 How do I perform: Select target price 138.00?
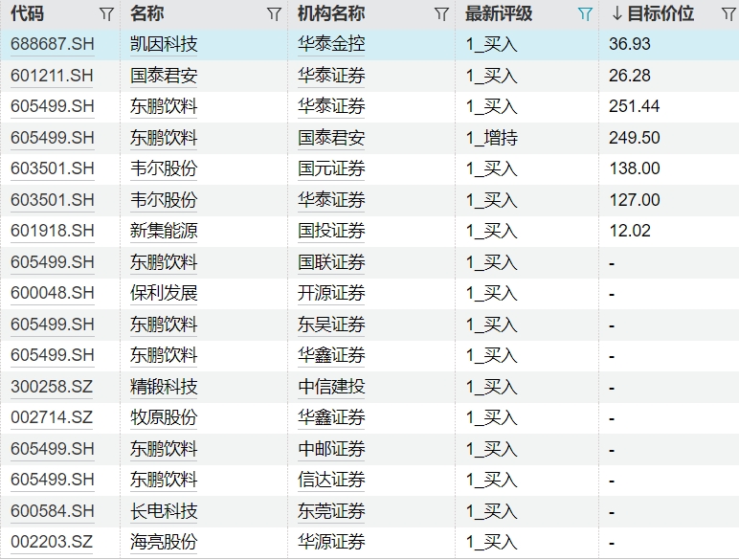pos(635,168)
